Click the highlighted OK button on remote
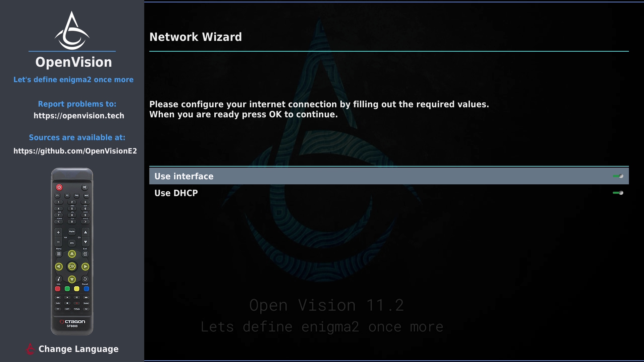The height and width of the screenshot is (362, 644). (x=72, y=266)
